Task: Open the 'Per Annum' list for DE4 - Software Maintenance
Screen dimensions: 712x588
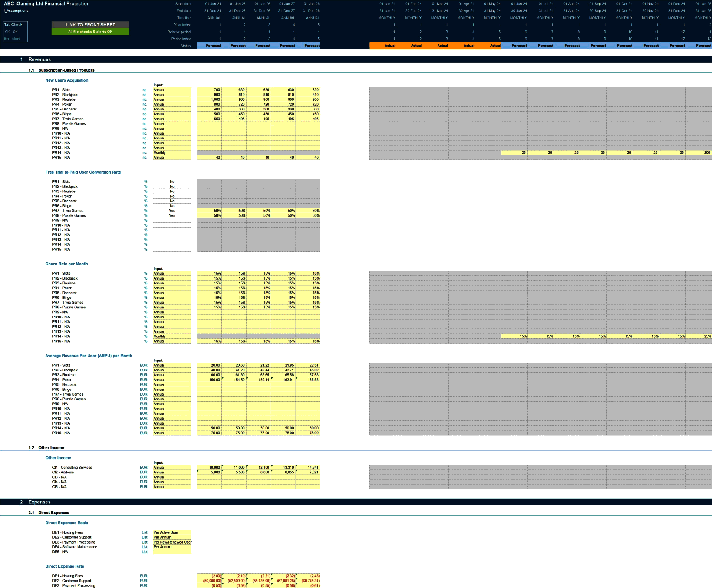Action: click(172, 547)
